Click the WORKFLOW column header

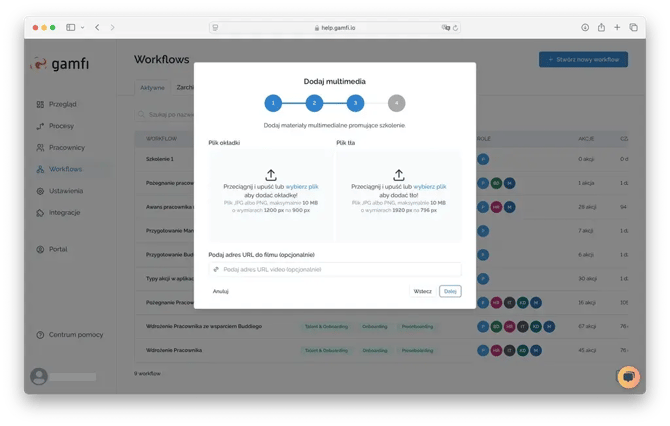pyautogui.click(x=162, y=139)
